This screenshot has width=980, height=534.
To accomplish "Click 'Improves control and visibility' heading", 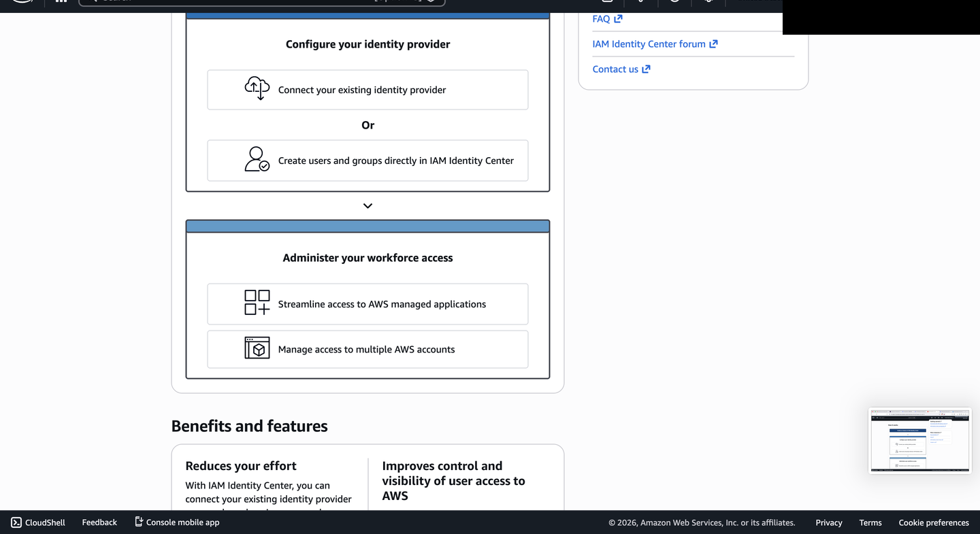I will [453, 481].
